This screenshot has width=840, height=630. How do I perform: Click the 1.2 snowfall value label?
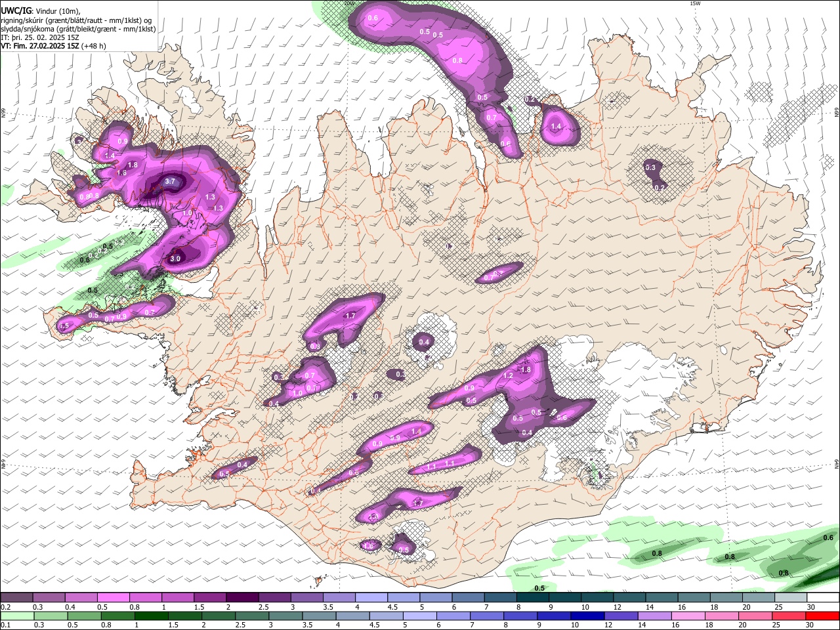(x=508, y=376)
